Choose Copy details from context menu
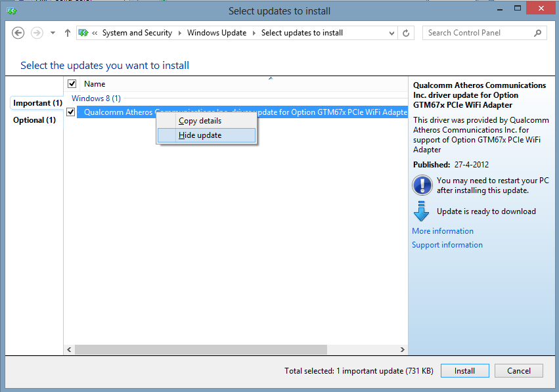Screen dimensions: 559x392 pos(207,121)
